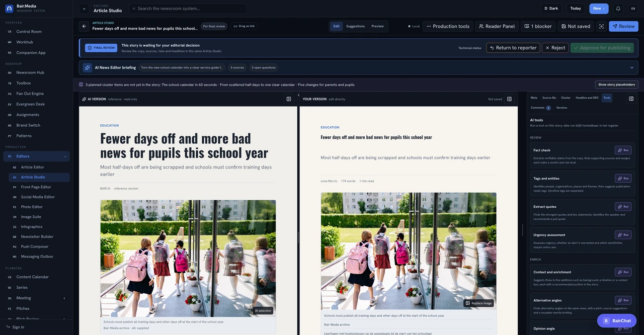Run the Extract quotes tool

pos(623,206)
